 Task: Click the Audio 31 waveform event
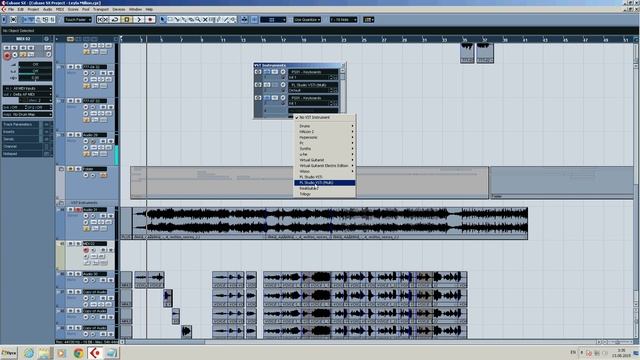pos(330,223)
